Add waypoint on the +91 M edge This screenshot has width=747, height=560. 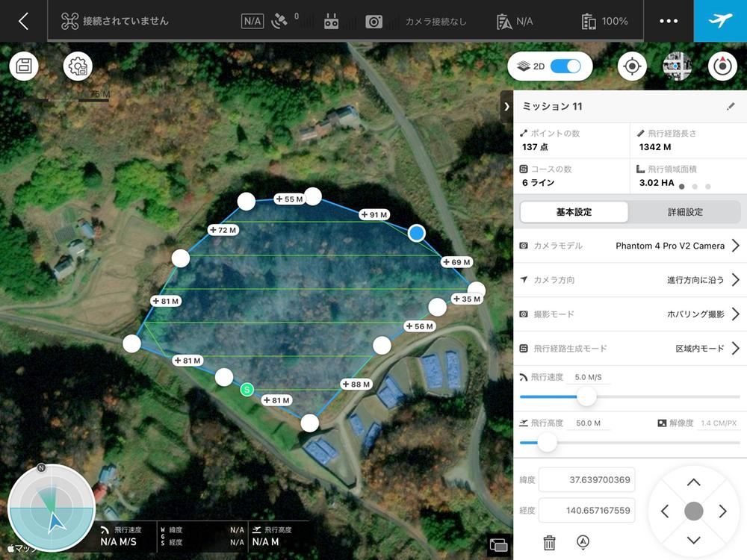pos(374,215)
